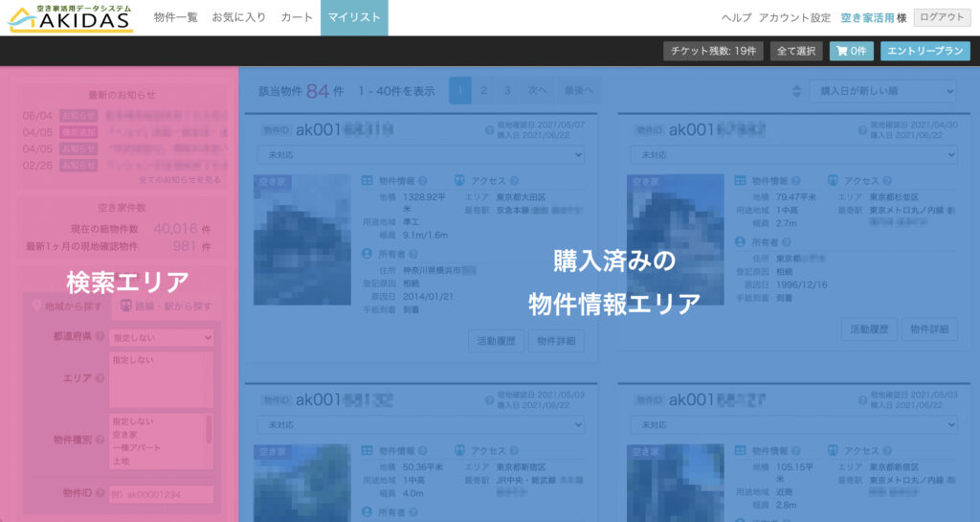The image size is (980, 522).
Task: Go to page 3 of results
Action: click(x=507, y=91)
